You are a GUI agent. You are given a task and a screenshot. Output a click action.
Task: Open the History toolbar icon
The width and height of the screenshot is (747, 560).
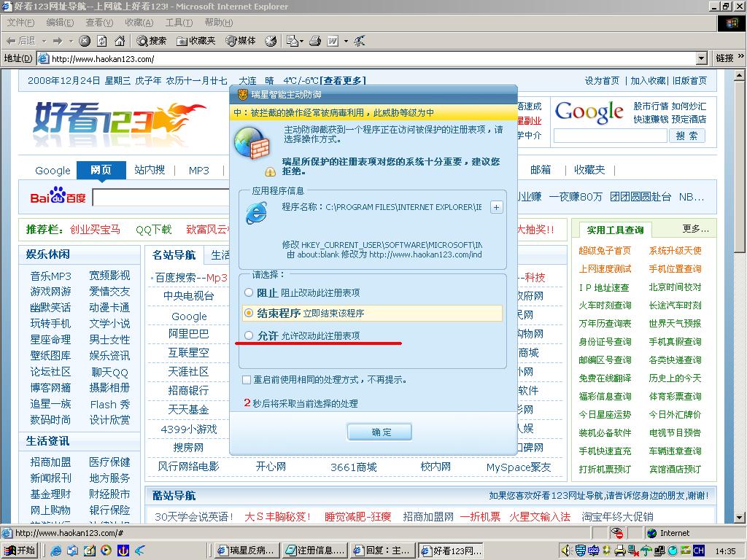[271, 41]
